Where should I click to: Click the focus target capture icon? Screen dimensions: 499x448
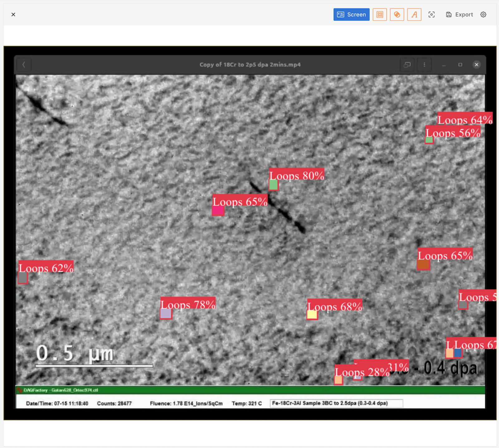(x=431, y=15)
